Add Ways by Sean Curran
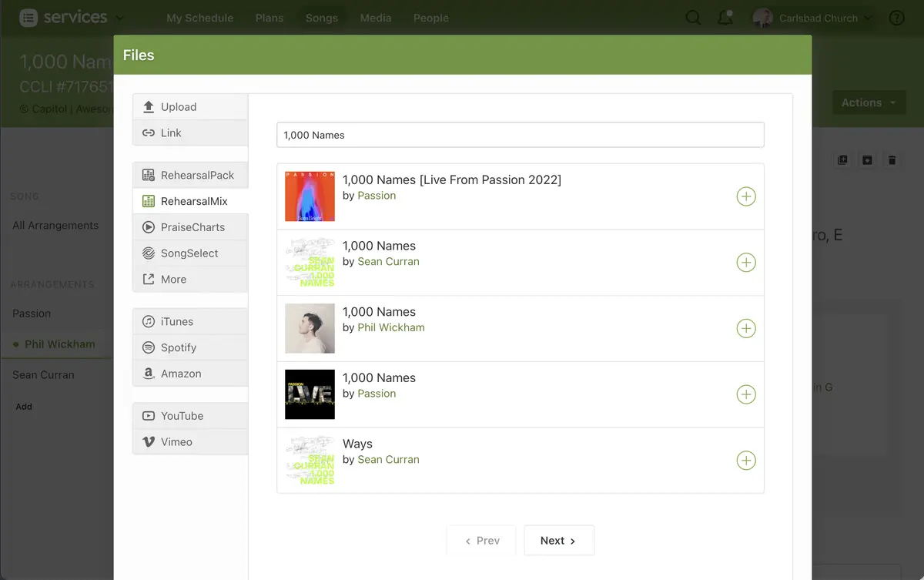 [x=746, y=461]
